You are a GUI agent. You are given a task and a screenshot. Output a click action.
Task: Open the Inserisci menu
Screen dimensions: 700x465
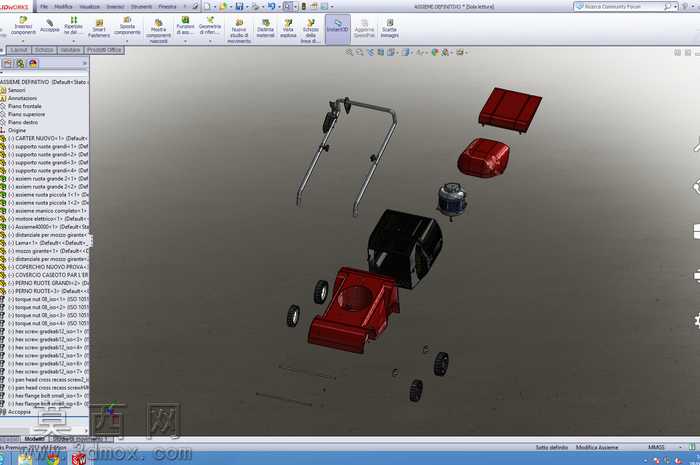coord(115,7)
